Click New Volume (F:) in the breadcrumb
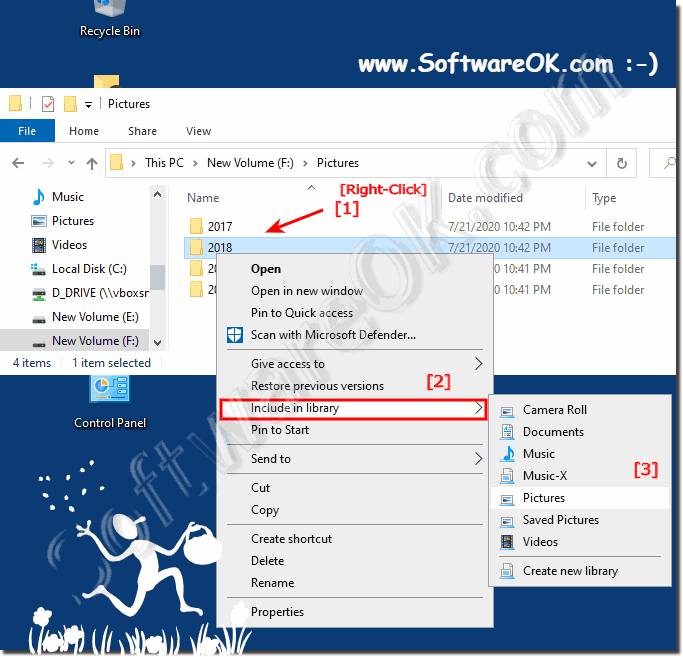The image size is (683, 657). tap(250, 163)
